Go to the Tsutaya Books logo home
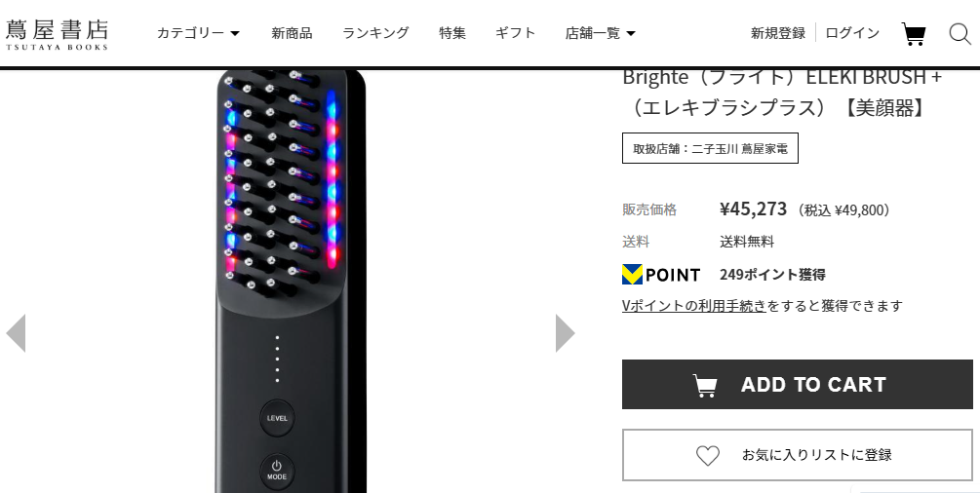980x493 pixels. pyautogui.click(x=57, y=34)
